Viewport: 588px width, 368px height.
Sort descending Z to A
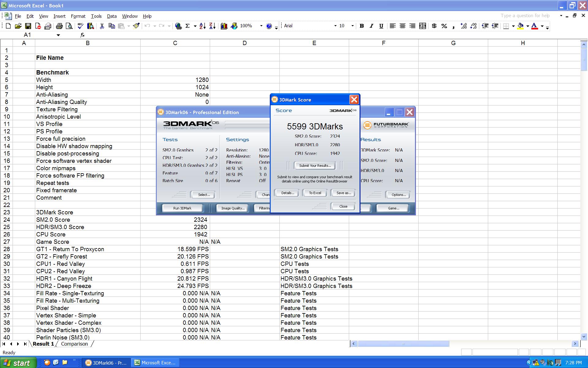point(212,26)
